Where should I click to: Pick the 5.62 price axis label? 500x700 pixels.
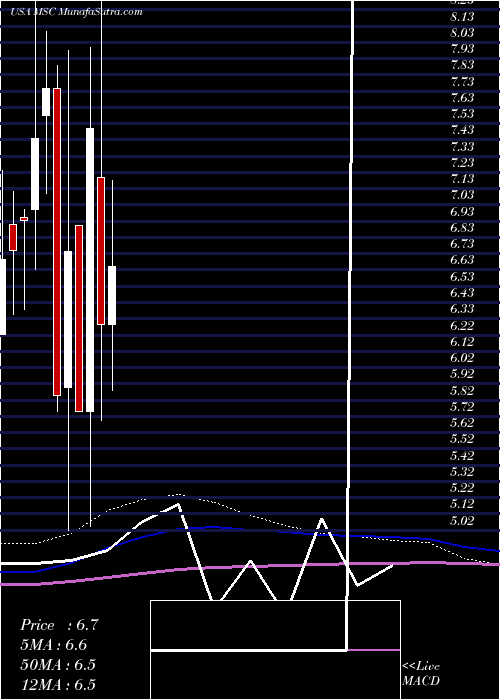(x=463, y=423)
